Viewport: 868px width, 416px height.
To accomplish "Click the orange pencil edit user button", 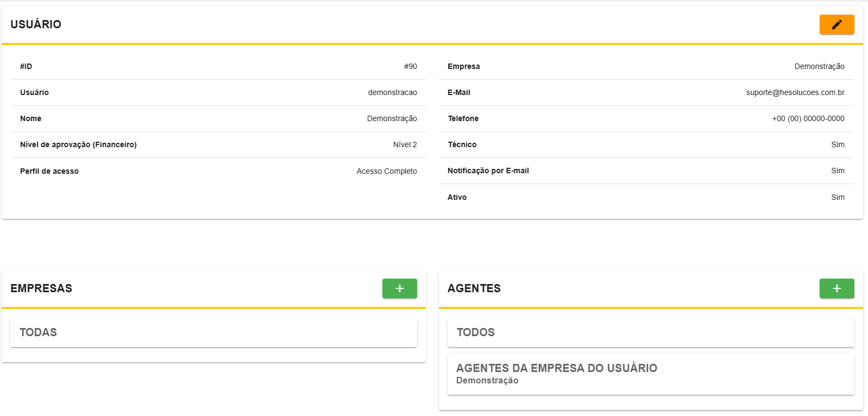I will click(836, 24).
